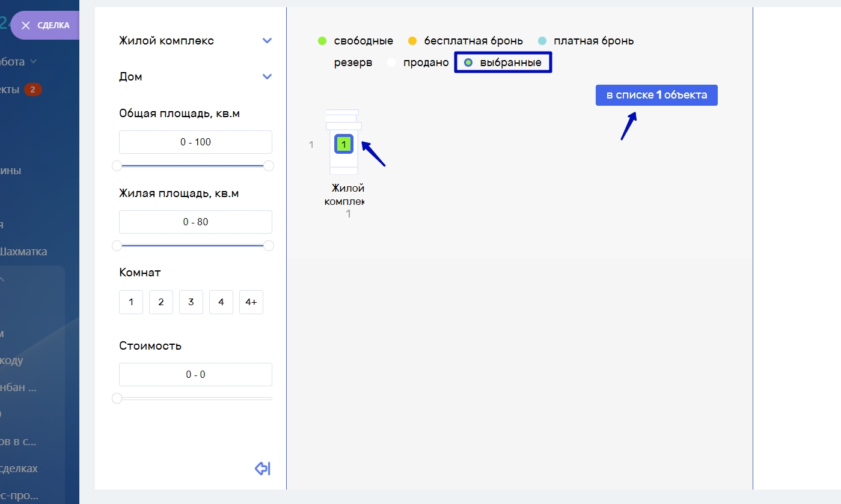Expand the Жилой комплекс dropdown
Image resolution: width=841 pixels, height=504 pixels.
point(268,41)
